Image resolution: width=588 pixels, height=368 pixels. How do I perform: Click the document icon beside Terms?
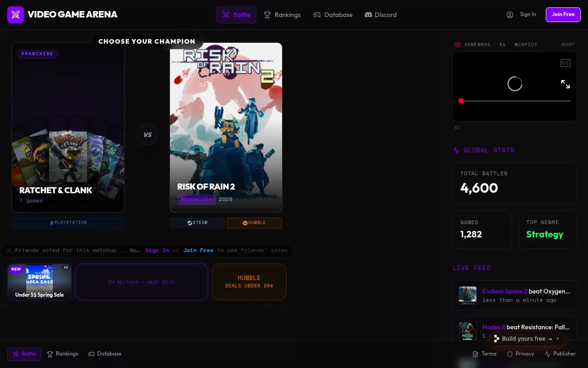(475, 354)
